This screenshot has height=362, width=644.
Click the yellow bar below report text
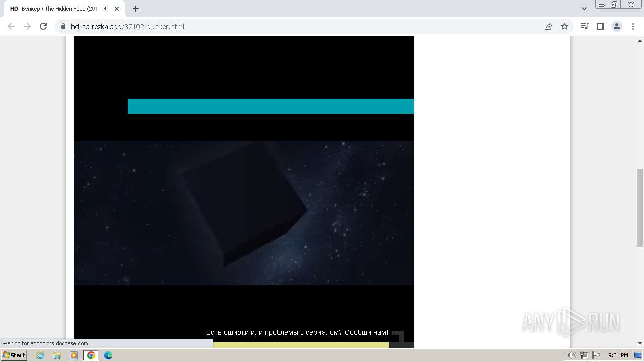click(x=301, y=345)
